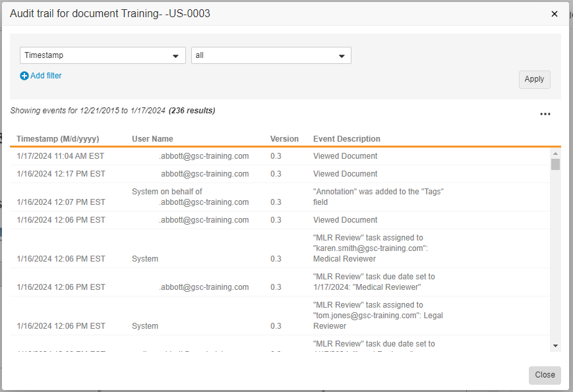
Task: Open the "all" value dropdown
Action: pyautogui.click(x=271, y=56)
